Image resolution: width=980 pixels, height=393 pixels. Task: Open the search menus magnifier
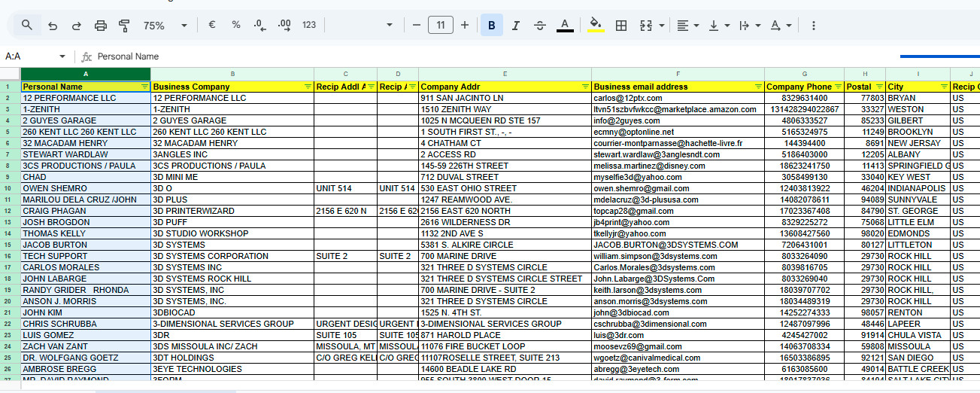tap(27, 26)
